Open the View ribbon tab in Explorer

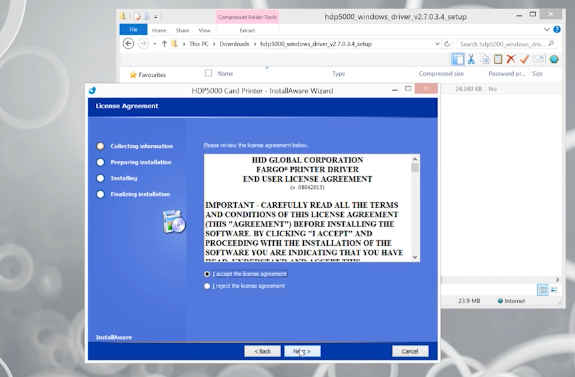[204, 30]
